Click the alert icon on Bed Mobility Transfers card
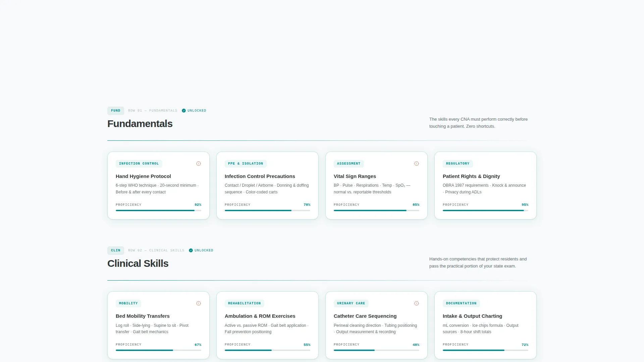The image size is (644, 362). (199, 303)
